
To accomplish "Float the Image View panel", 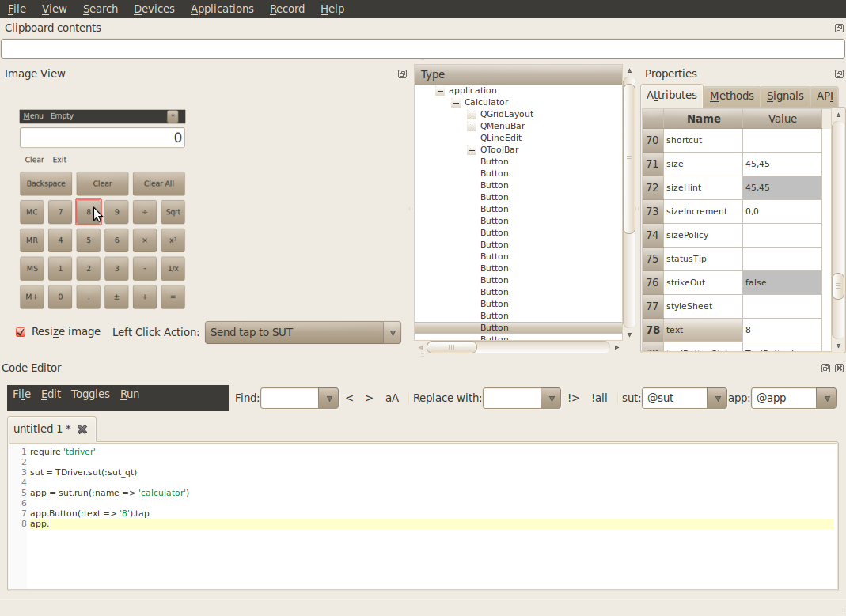I will tap(402, 74).
